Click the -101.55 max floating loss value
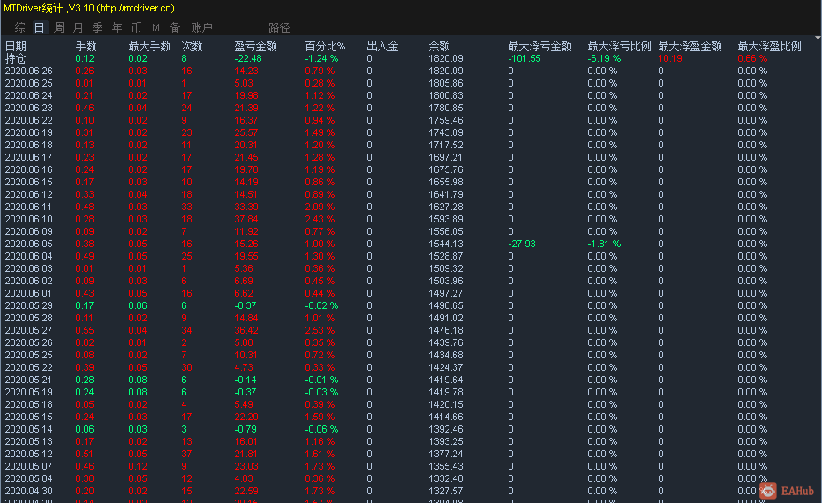Screen dimensions: 822x504 [524, 58]
